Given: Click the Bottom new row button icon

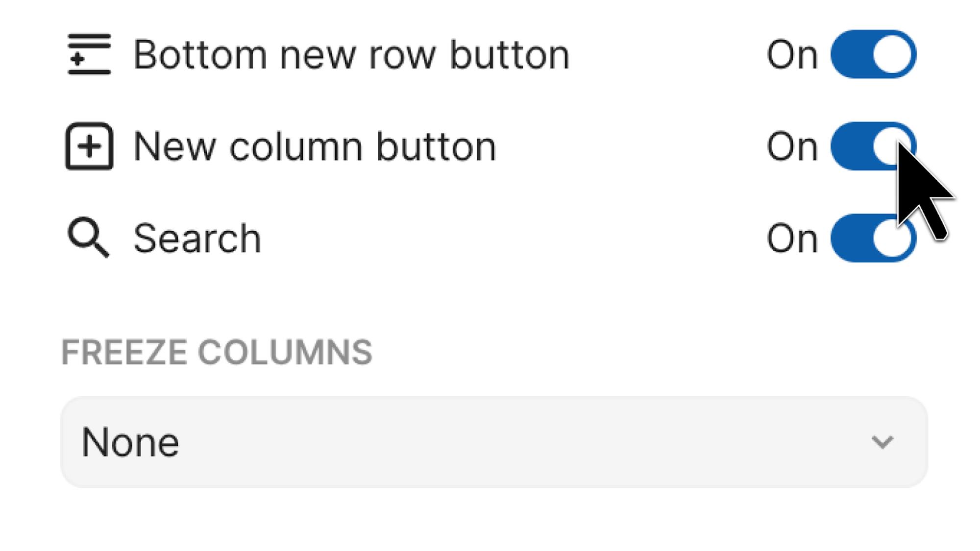Looking at the screenshot, I should coord(89,54).
